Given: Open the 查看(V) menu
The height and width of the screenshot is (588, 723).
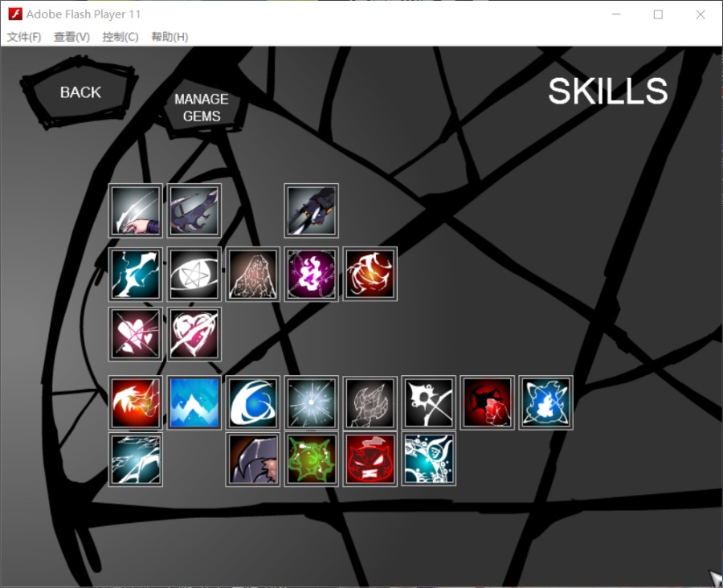Looking at the screenshot, I should (71, 37).
